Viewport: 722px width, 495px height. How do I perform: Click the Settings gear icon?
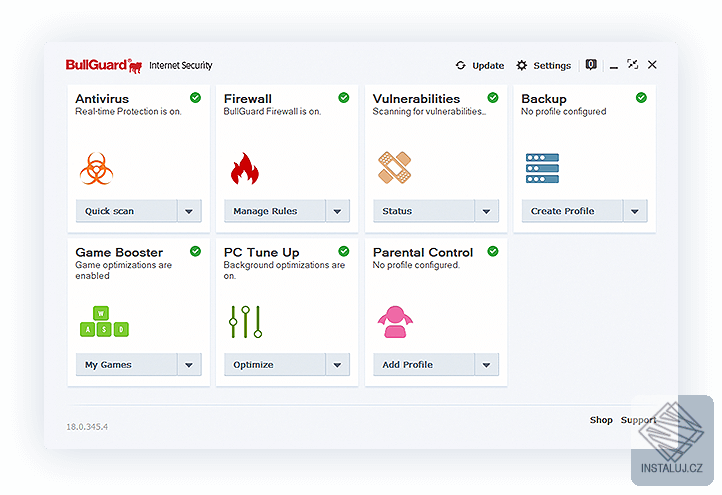521,65
